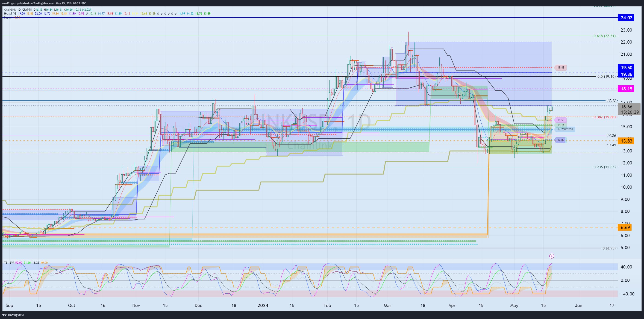Viewport: 644px width, 319px height.
Task: Click the 19.50 blue price label
Action: pyautogui.click(x=626, y=68)
